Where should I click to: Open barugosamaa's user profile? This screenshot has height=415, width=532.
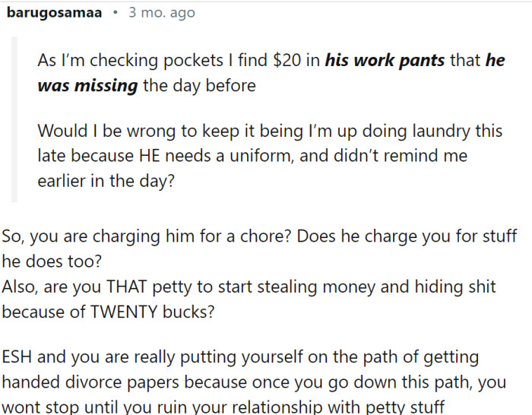click(x=54, y=13)
